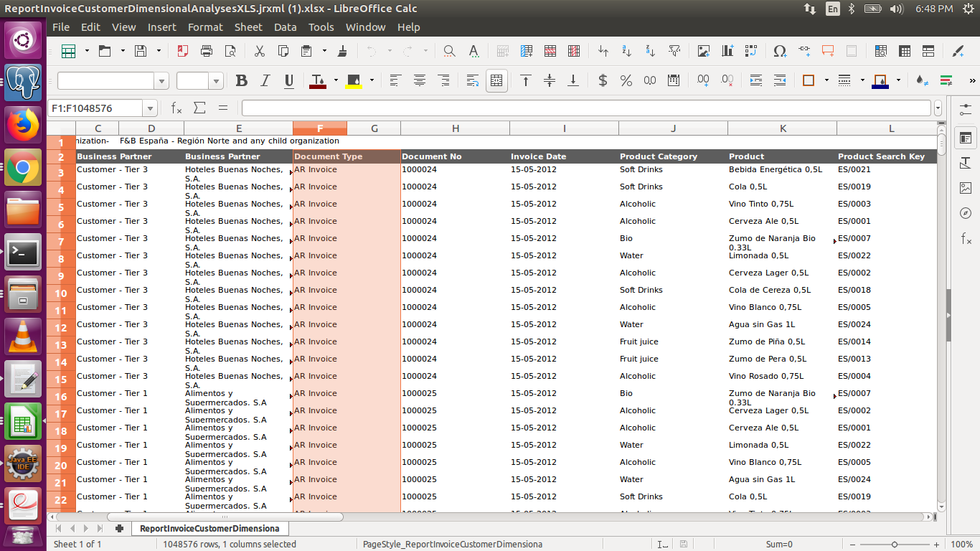The height and width of the screenshot is (551, 980).
Task: Expand the Font Name dropdown
Action: (x=161, y=81)
